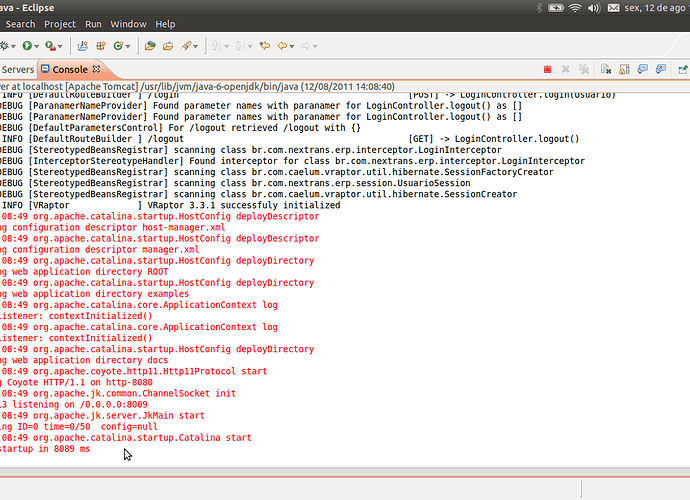Toggle Show Console on Standard Out
The width and height of the screenshot is (690, 500).
click(x=642, y=70)
